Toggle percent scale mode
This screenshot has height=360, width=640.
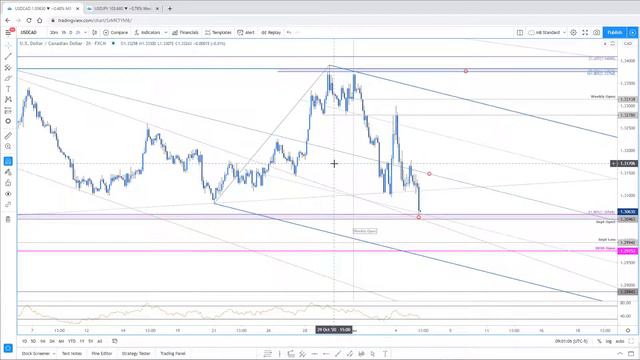click(599, 341)
